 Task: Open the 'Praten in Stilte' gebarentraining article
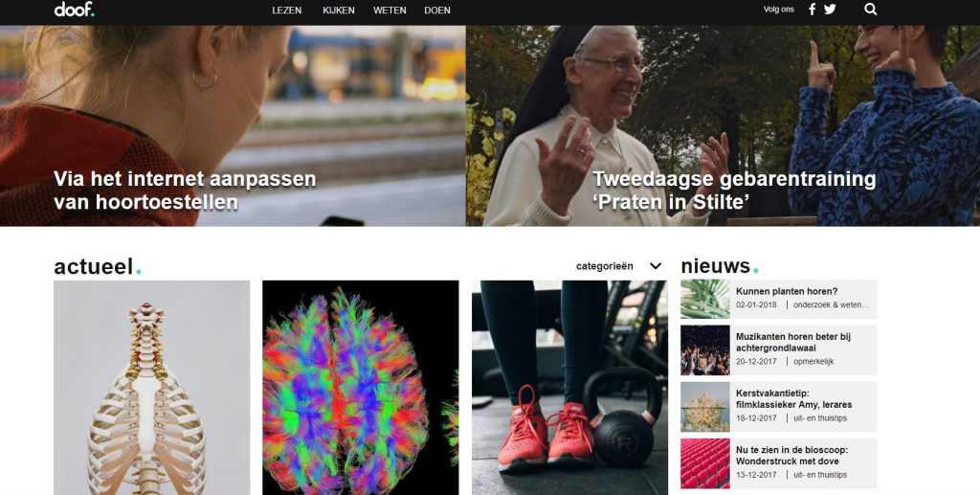point(734,190)
